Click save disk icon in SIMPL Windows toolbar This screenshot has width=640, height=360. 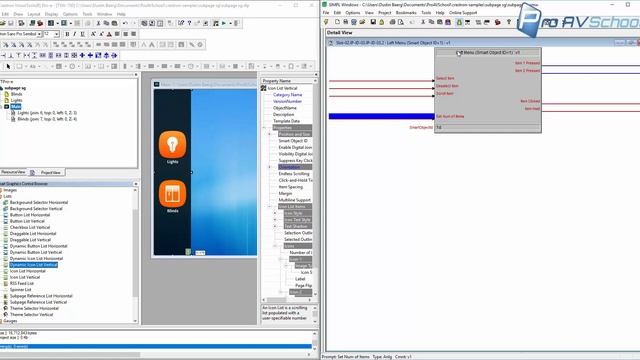(373, 22)
